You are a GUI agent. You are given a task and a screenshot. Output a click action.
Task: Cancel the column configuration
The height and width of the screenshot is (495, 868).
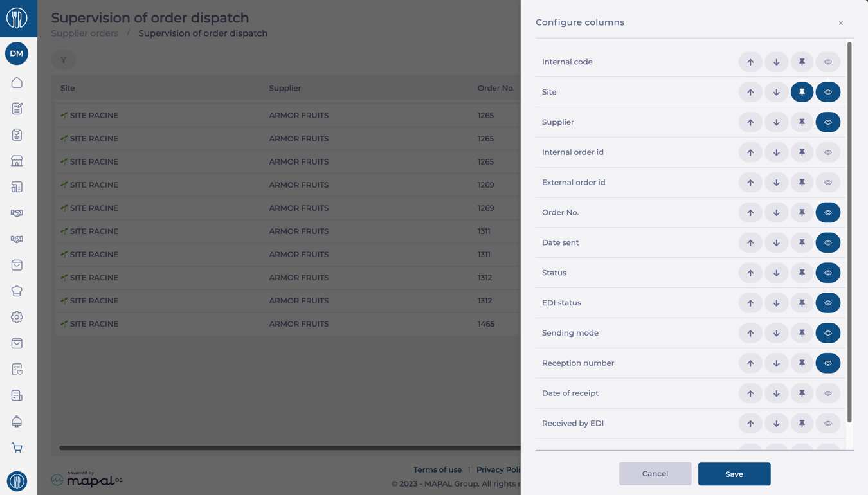pos(655,474)
